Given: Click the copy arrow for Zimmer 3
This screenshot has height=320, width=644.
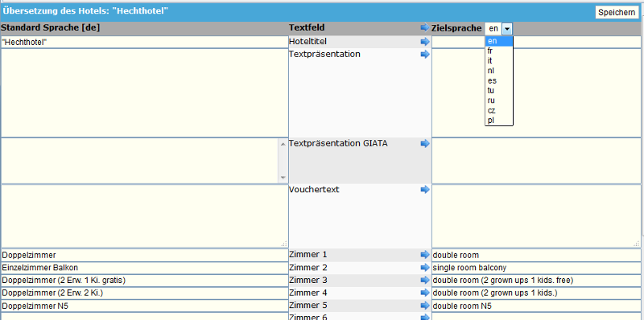Looking at the screenshot, I should tap(425, 281).
